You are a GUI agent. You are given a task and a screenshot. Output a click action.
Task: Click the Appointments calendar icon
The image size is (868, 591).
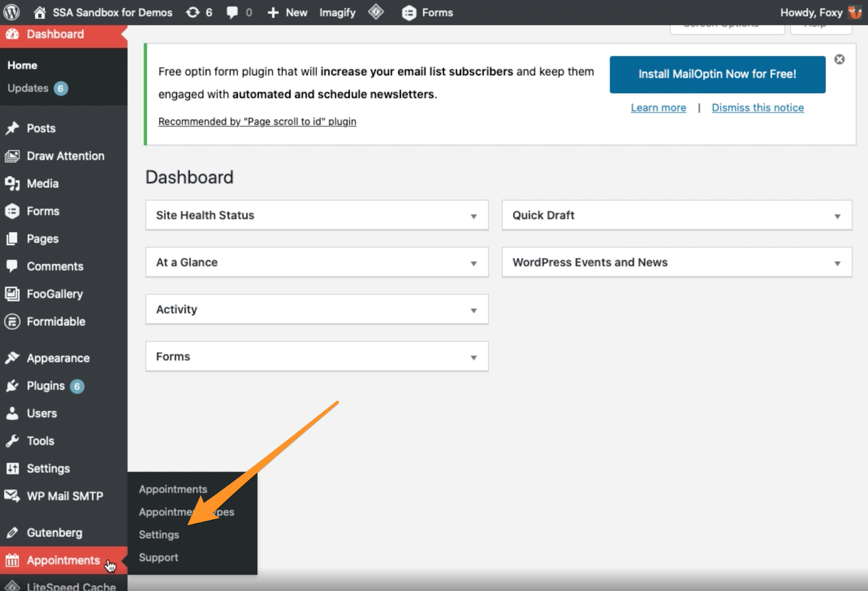coord(12,560)
